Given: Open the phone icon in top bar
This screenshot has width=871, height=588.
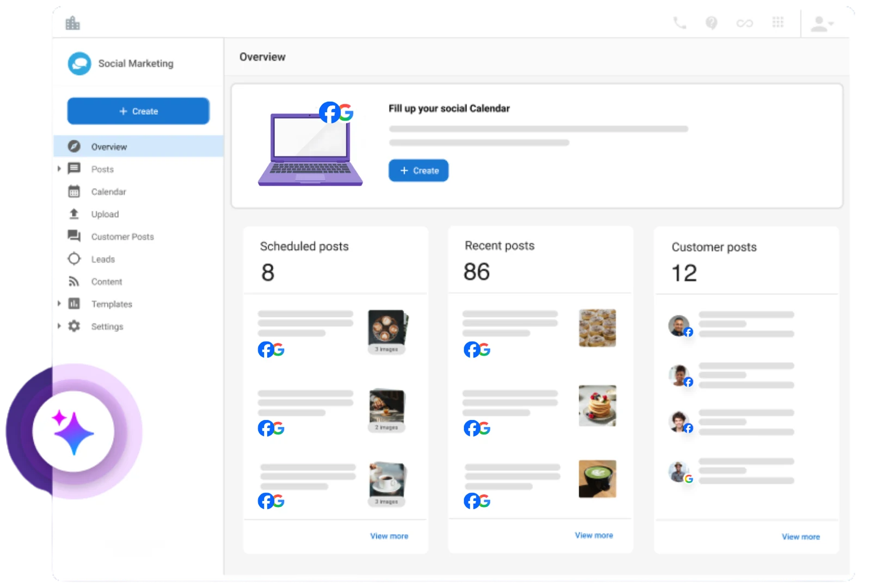Looking at the screenshot, I should pyautogui.click(x=679, y=23).
